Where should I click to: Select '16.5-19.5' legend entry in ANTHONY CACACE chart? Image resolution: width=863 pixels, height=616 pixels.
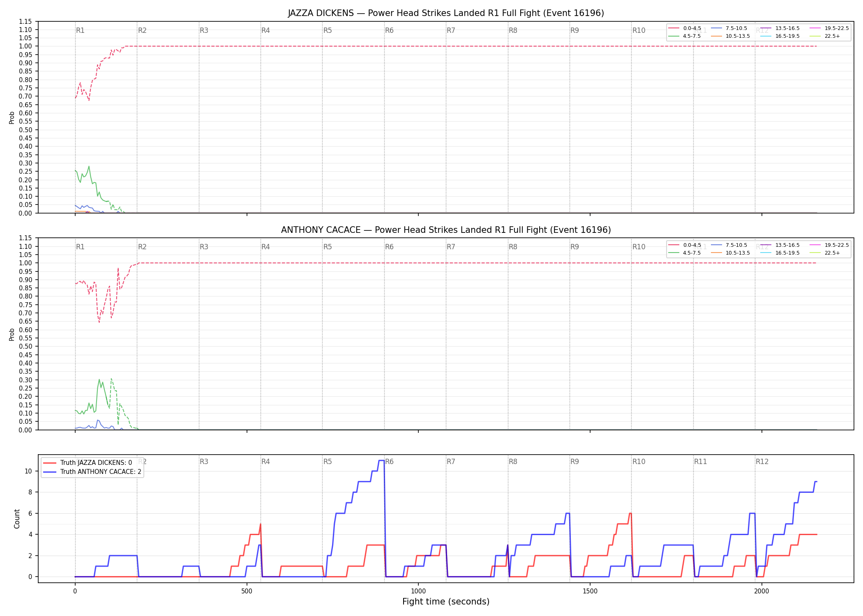pyautogui.click(x=780, y=253)
